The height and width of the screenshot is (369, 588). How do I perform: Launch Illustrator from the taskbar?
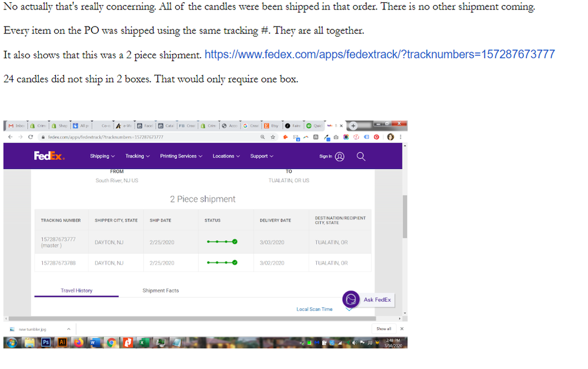(62, 342)
